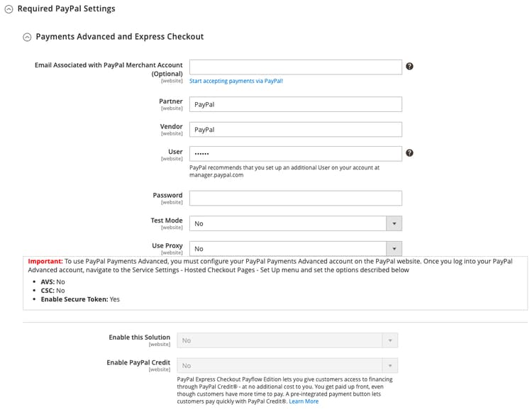Click the Important notice text box
This screenshot has height=412, width=532.
coord(275,282)
